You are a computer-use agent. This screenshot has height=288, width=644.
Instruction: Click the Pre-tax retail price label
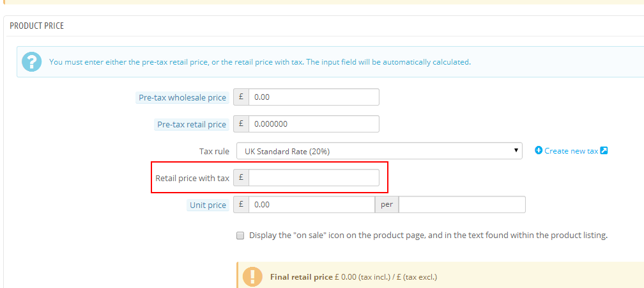(x=192, y=125)
